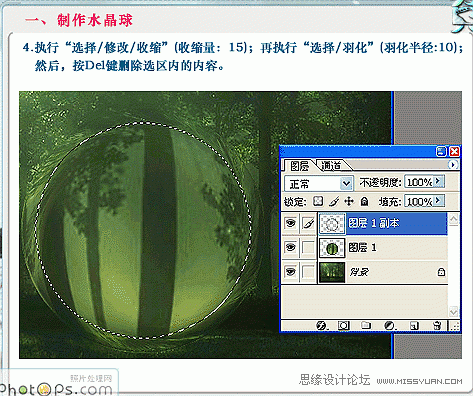Toggle lock image pixels brush icon

pyautogui.click(x=334, y=201)
